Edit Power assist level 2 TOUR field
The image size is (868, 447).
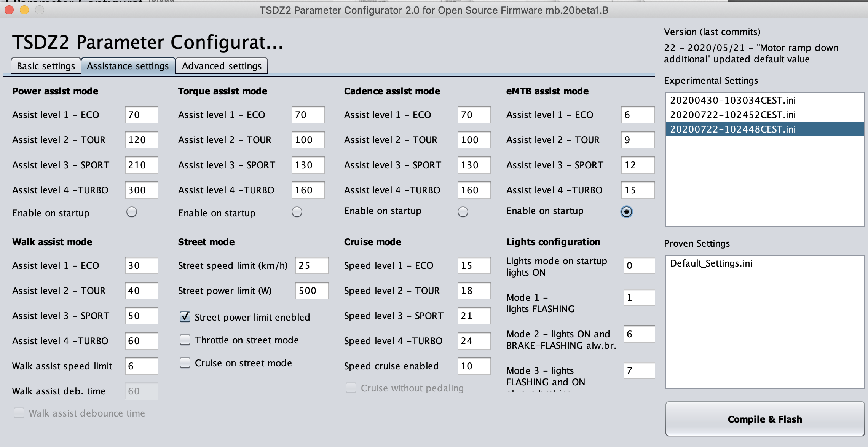click(x=141, y=140)
